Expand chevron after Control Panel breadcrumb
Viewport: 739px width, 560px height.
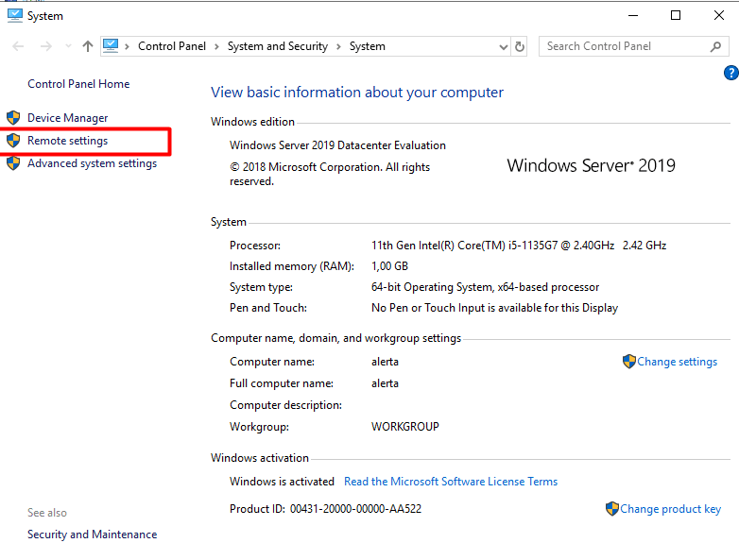(x=216, y=46)
